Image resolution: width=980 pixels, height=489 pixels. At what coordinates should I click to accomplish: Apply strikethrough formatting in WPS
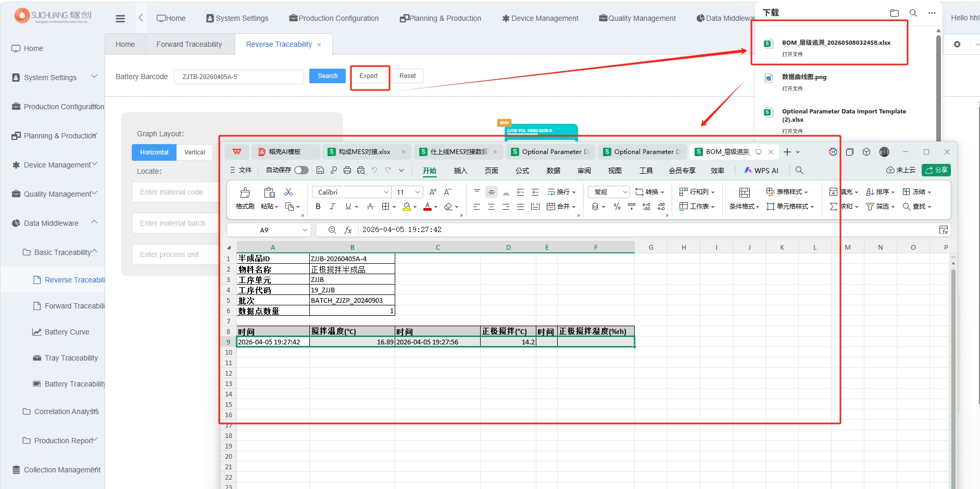pos(370,207)
